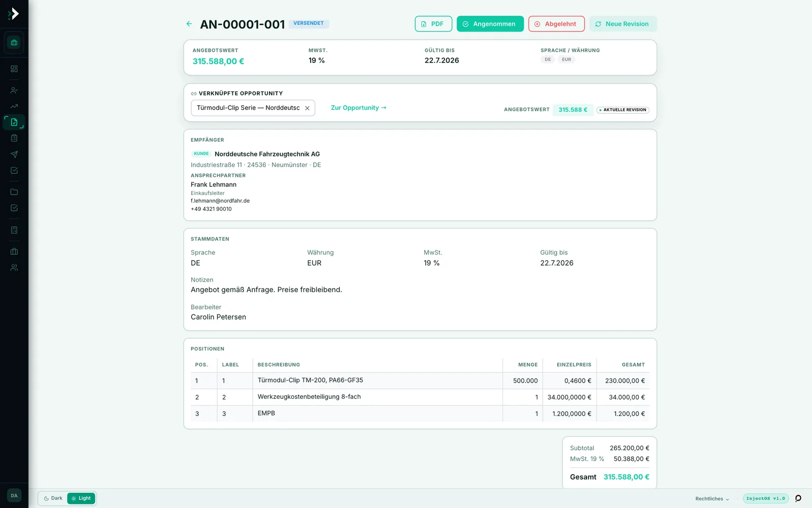Click the Werkzeugkostenbeteiligung 8-fach row
Image resolution: width=812 pixels, height=508 pixels.
420,397
